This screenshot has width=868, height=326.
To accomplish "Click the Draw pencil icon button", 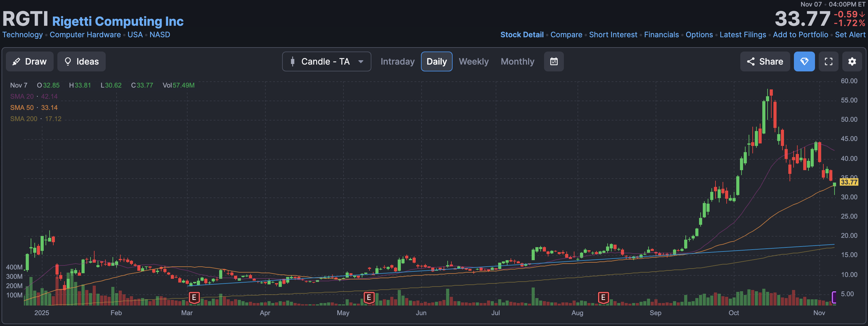I will [30, 61].
